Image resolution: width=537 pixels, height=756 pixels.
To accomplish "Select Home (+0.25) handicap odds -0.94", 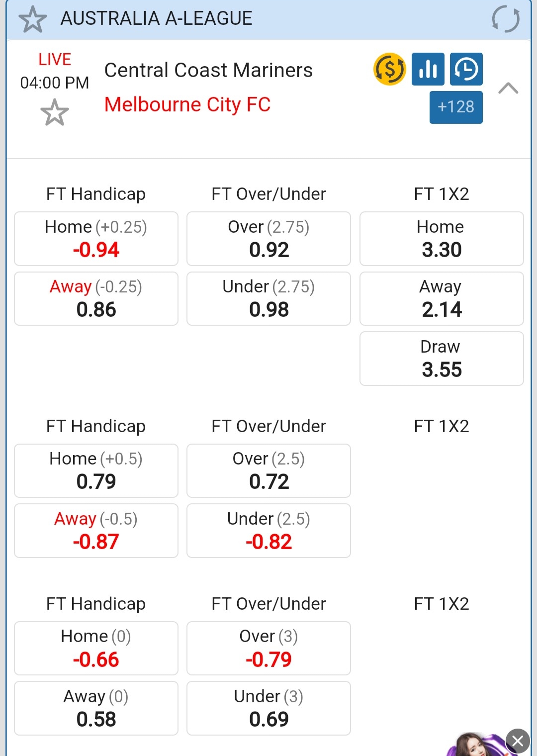I will (x=96, y=239).
